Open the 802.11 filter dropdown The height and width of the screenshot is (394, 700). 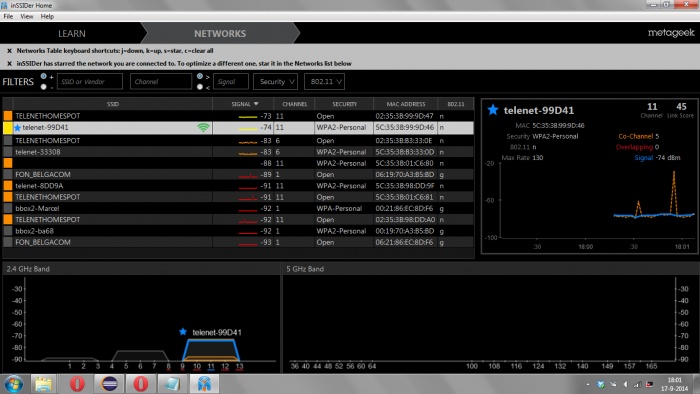(x=325, y=82)
